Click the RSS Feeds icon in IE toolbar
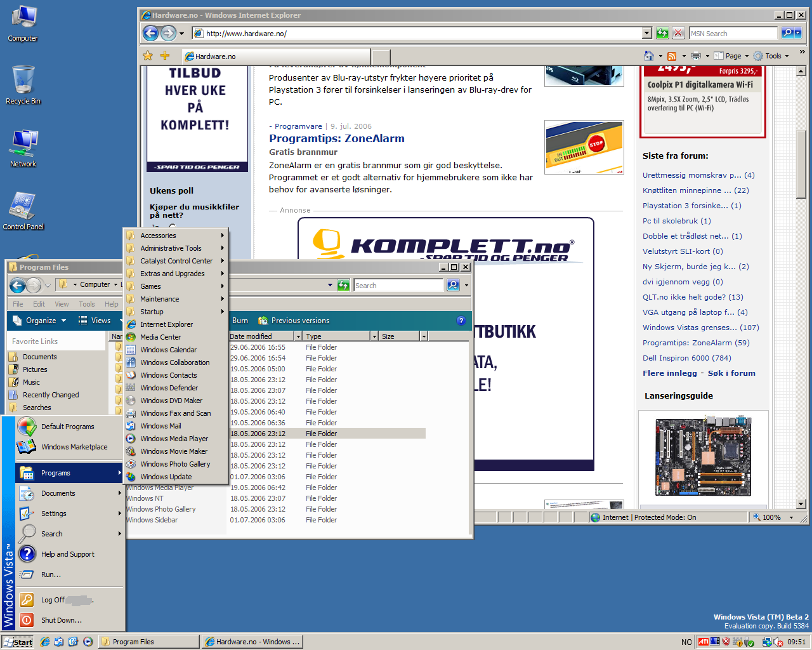The height and width of the screenshot is (650, 812). [672, 56]
